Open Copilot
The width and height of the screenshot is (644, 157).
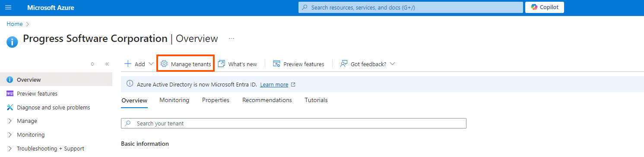coord(545,7)
